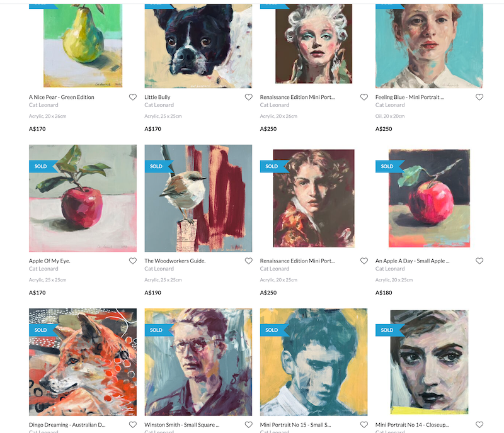This screenshot has width=504, height=433.
Task: Open An Apple A Day - Small Apple title
Action: [x=413, y=261]
